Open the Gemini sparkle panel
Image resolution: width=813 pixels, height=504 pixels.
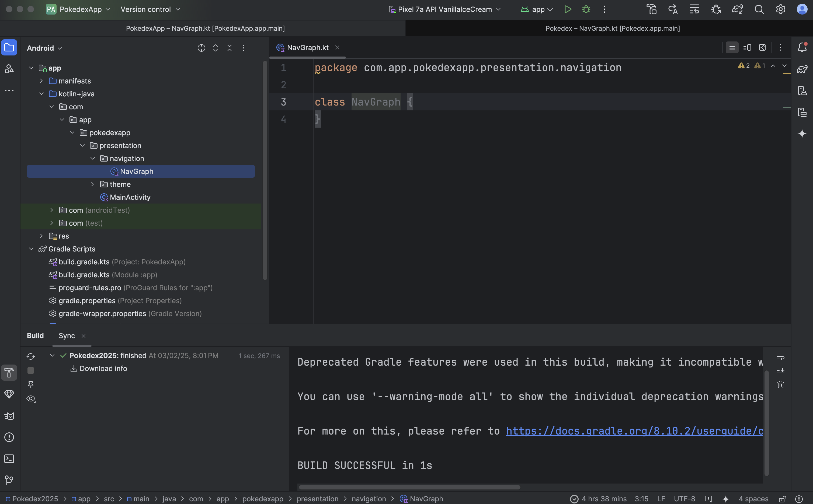(x=802, y=134)
